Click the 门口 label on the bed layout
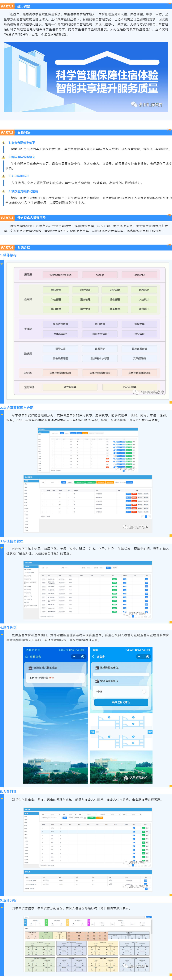Image resolution: width=172 pixels, height=980 pixels. tap(92, 732)
